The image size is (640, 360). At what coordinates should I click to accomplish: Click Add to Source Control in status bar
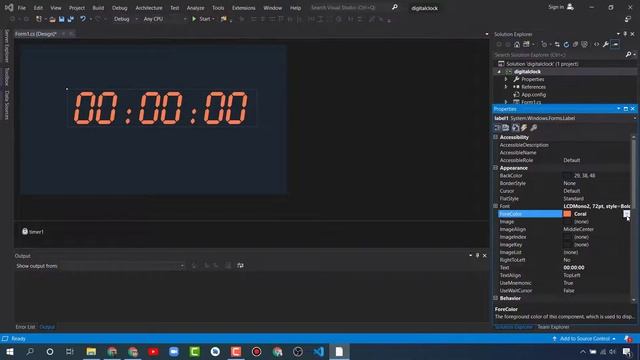point(584,339)
